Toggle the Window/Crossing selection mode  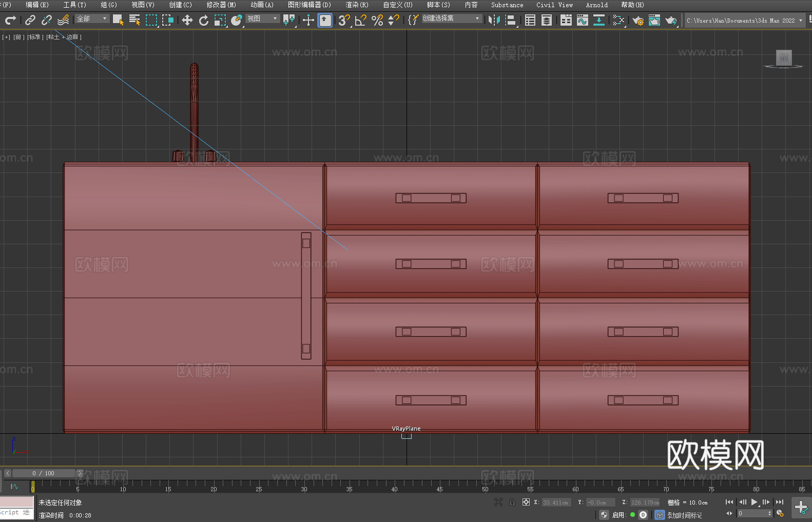168,20
